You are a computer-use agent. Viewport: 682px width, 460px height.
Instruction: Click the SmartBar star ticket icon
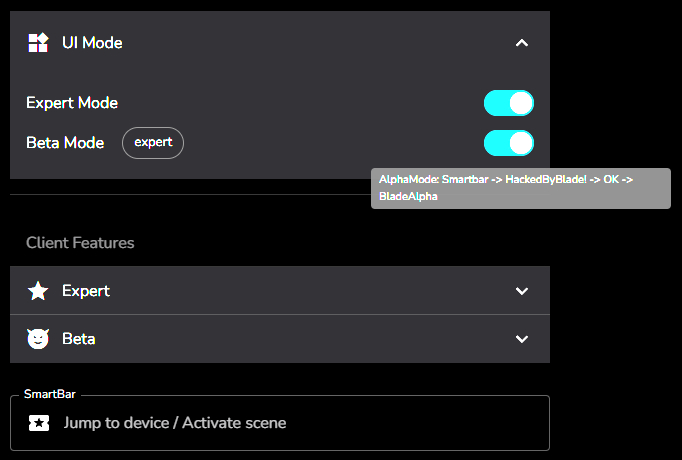(39, 423)
